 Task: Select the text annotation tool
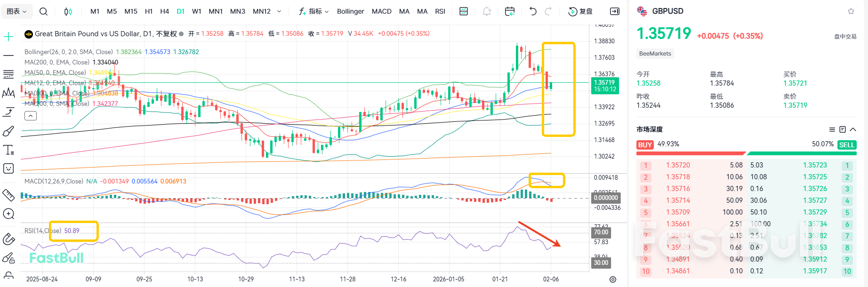pyautogui.click(x=8, y=150)
